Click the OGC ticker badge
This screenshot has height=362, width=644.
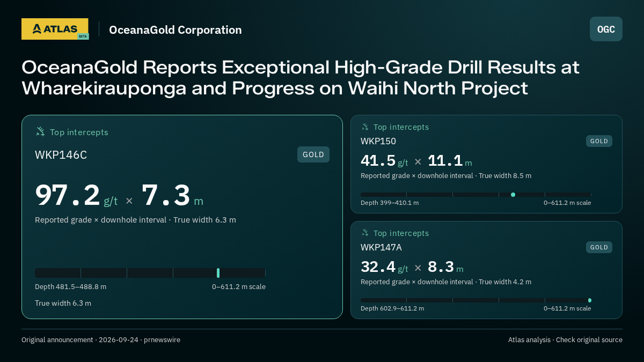coord(606,29)
